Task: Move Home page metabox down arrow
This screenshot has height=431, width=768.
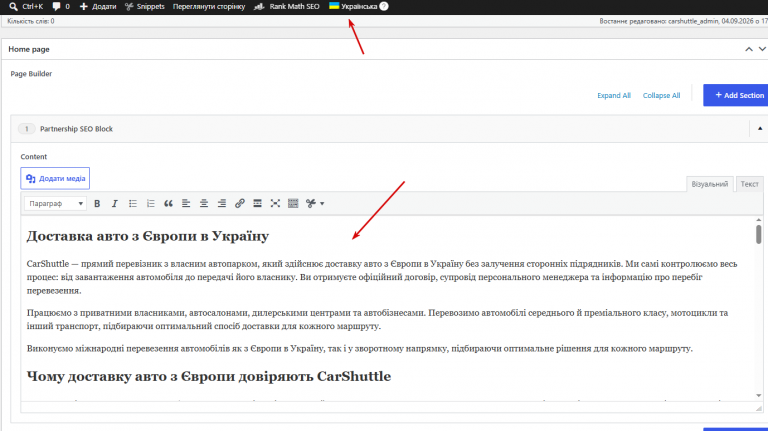Action: (x=762, y=49)
